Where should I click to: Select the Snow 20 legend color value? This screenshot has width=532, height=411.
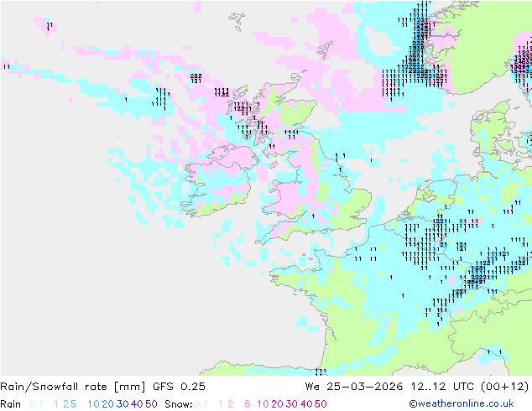277,404
